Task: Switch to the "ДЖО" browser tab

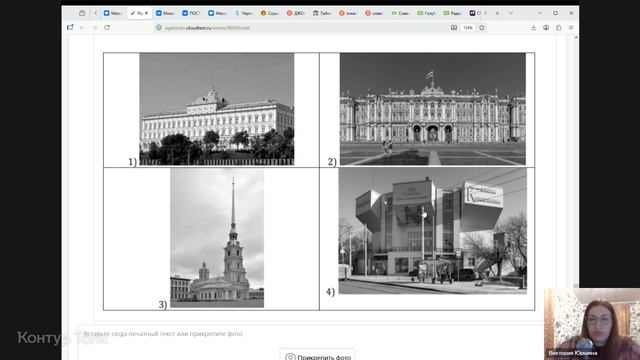Action: (x=296, y=13)
